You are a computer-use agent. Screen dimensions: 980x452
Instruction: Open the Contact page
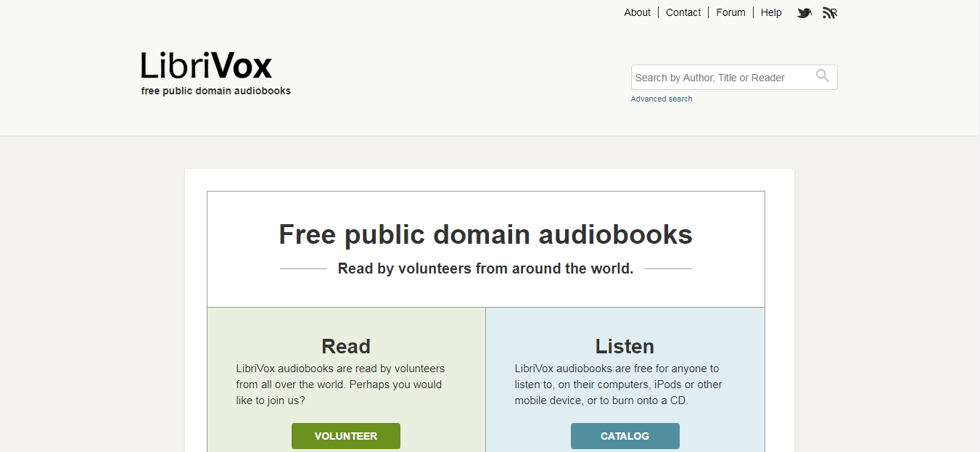[x=683, y=12]
